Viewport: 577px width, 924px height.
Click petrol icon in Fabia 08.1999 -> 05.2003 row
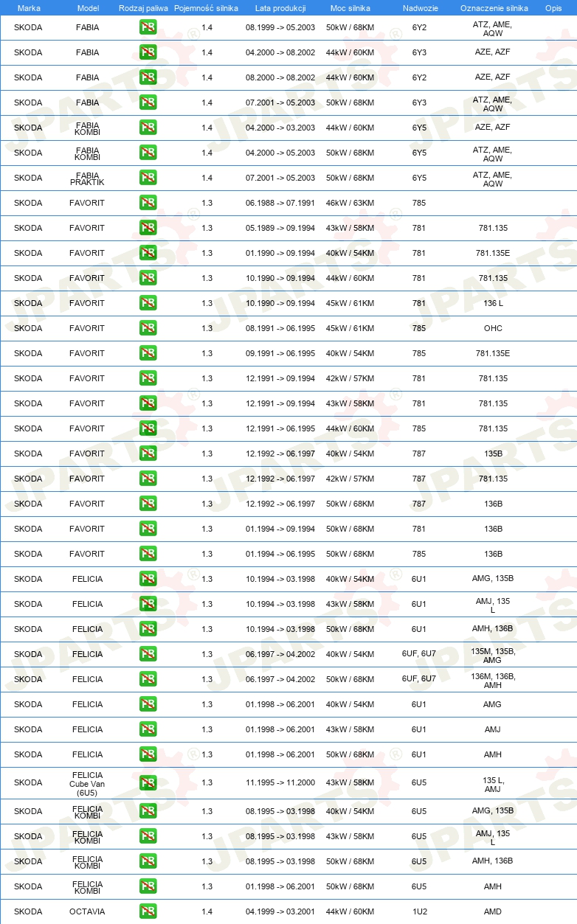tap(148, 27)
